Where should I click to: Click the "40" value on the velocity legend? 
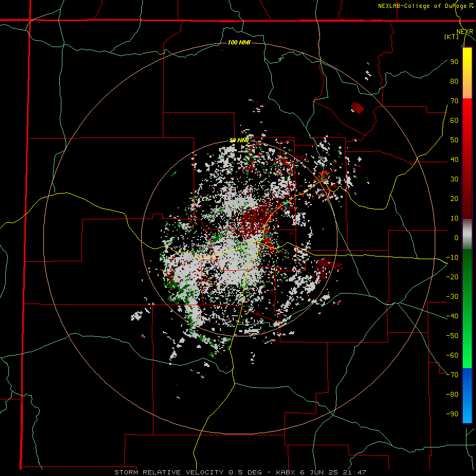point(454,159)
